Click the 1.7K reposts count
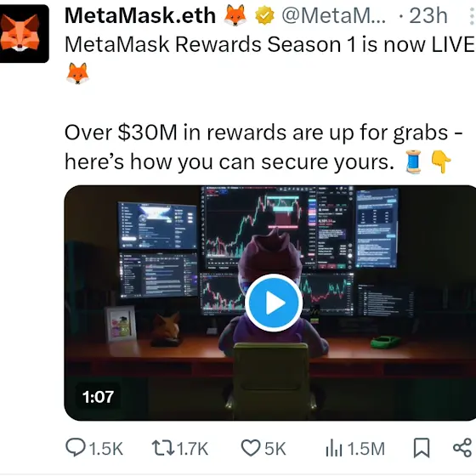Screen dimensions: 476x476 (x=192, y=449)
